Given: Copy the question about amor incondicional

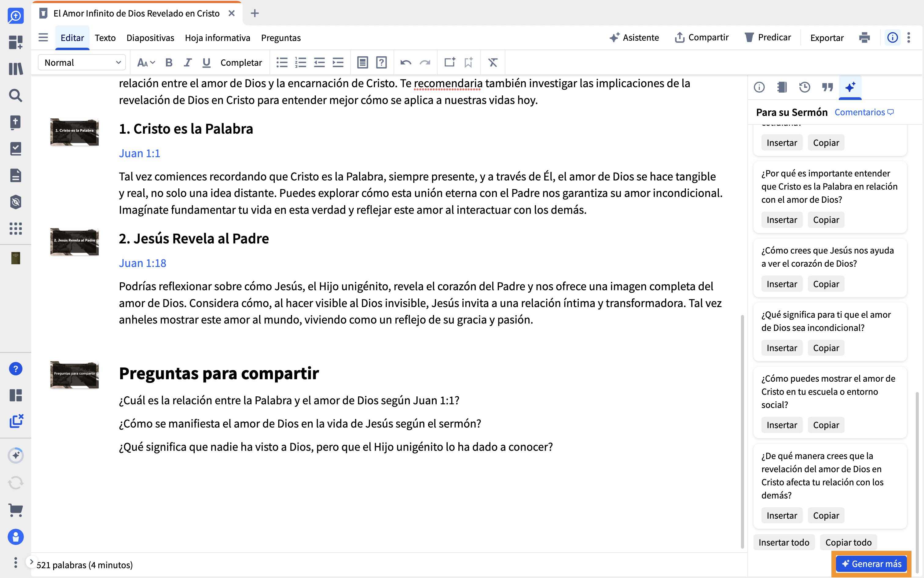Looking at the screenshot, I should pyautogui.click(x=826, y=348).
